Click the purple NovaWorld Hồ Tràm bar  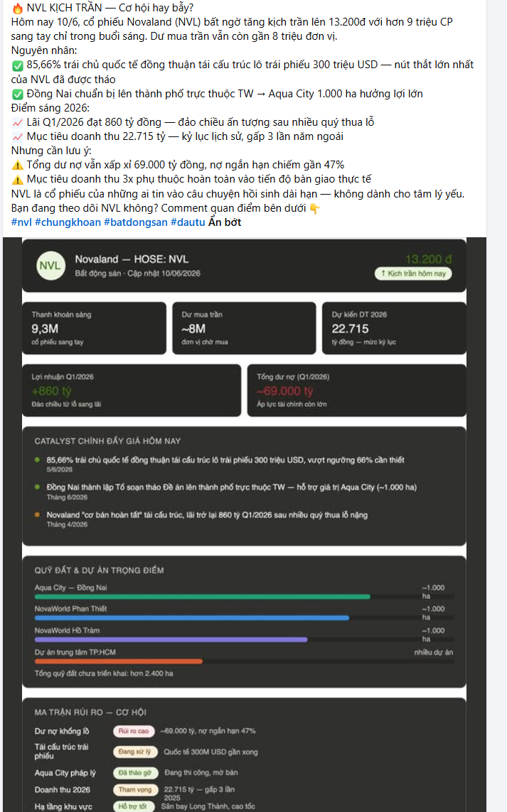point(171,639)
